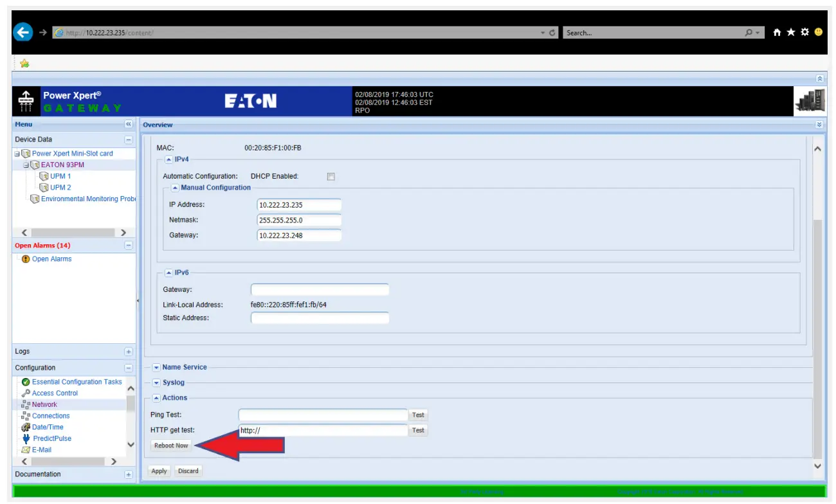Image resolution: width=836 pixels, height=504 pixels.
Task: Toggle the DHCP Enabled checkbox
Action: coord(331,177)
